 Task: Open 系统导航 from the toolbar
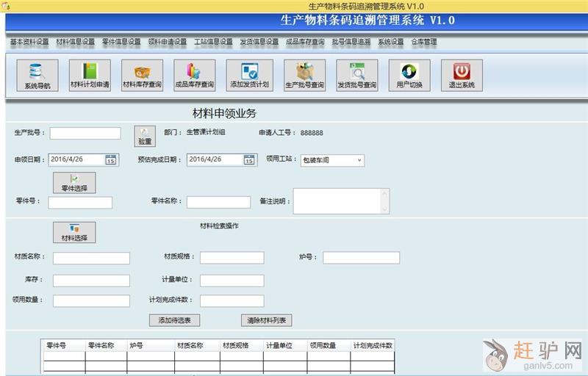(37, 76)
